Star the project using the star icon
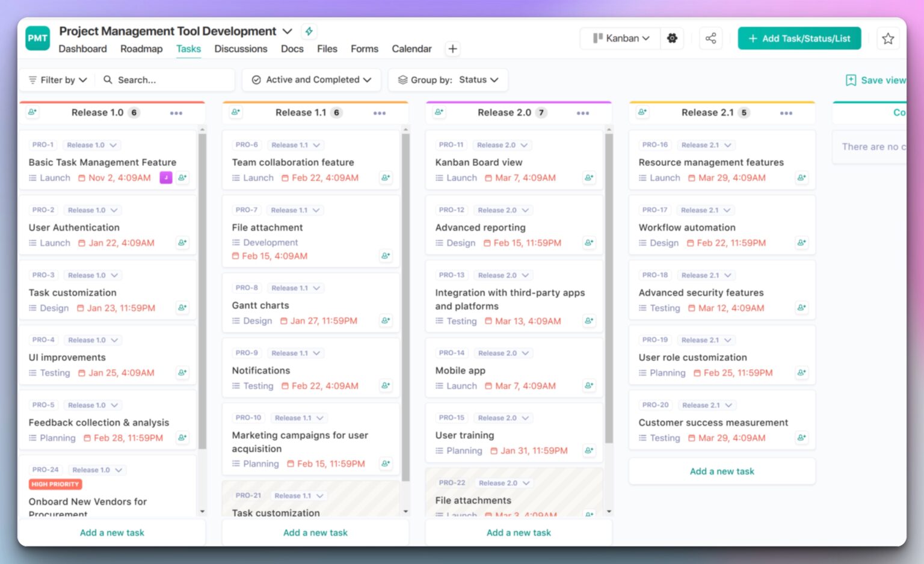 [x=888, y=38]
